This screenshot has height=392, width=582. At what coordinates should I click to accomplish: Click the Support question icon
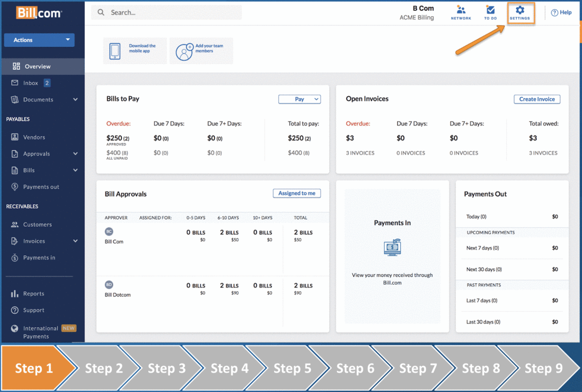point(15,310)
